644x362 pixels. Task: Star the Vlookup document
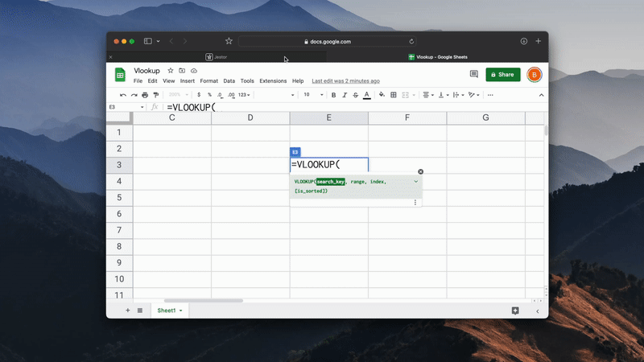pos(171,71)
